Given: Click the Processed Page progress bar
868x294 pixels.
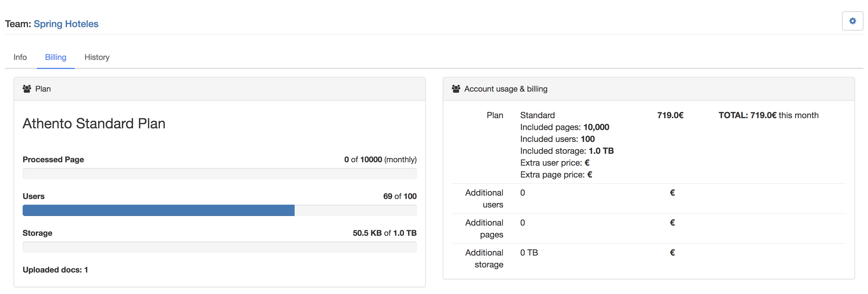Looking at the screenshot, I should (220, 174).
